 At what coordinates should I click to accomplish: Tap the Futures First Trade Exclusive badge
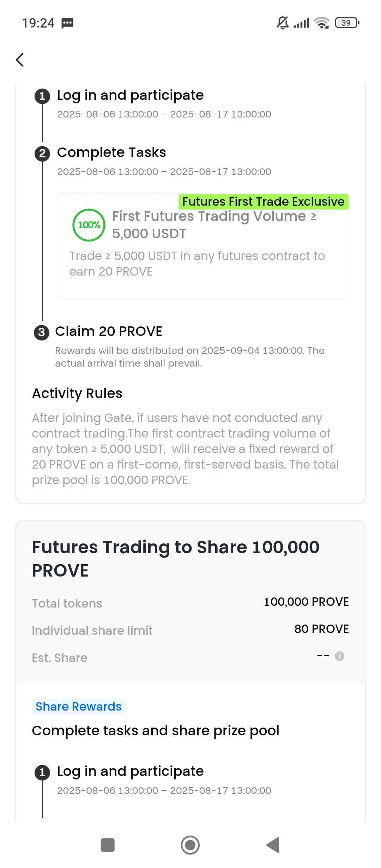[264, 201]
